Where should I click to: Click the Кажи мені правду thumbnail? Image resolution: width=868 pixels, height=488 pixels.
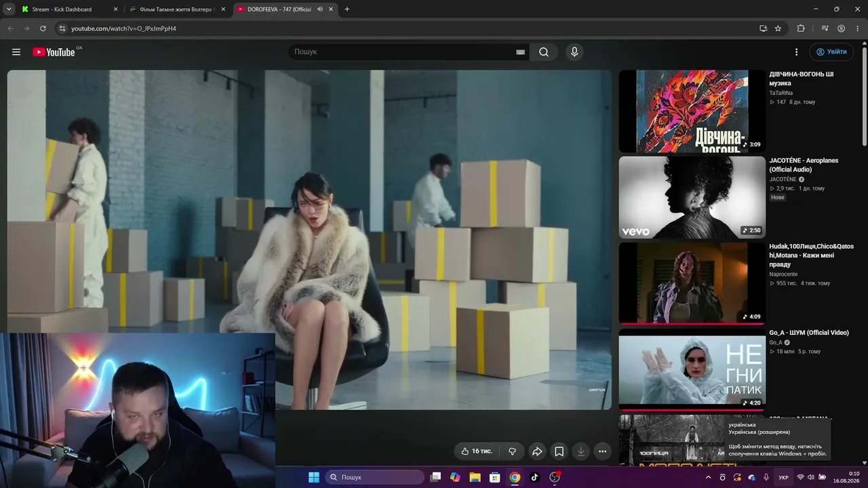pos(692,283)
